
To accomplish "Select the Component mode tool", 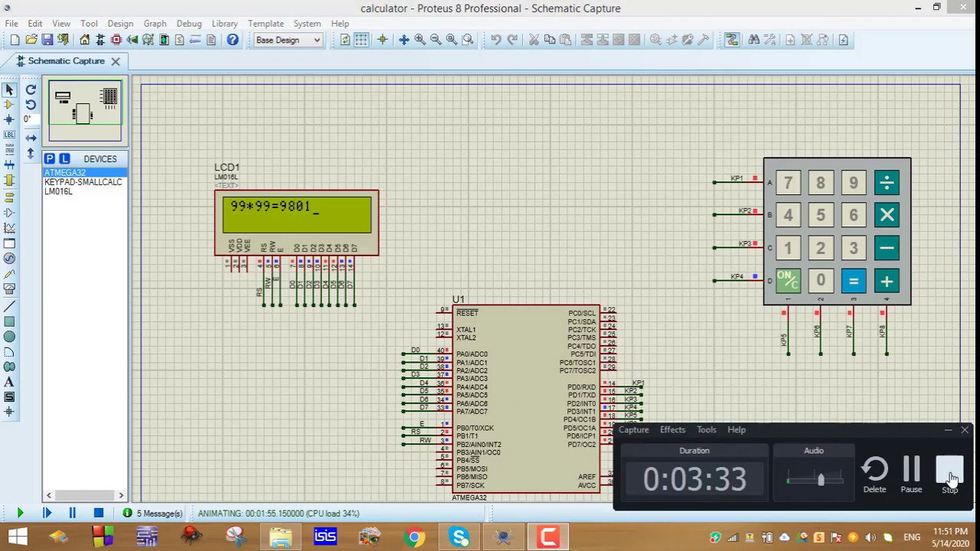I will coord(9,104).
